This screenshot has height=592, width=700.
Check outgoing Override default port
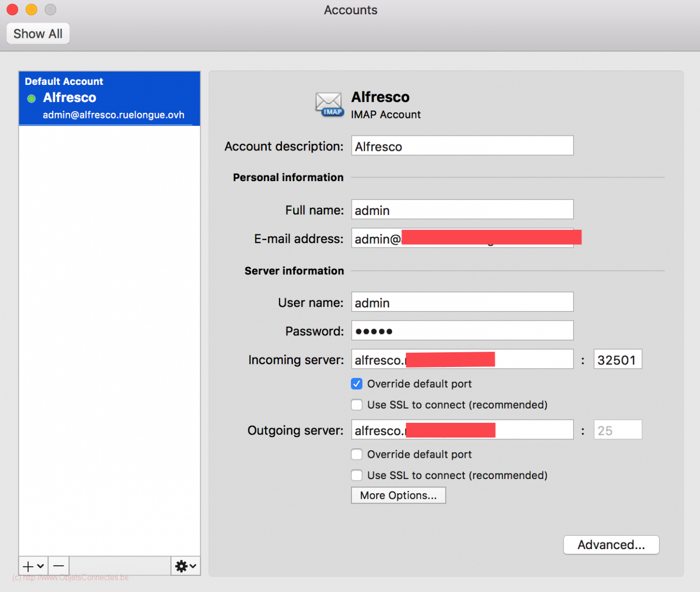(x=357, y=454)
